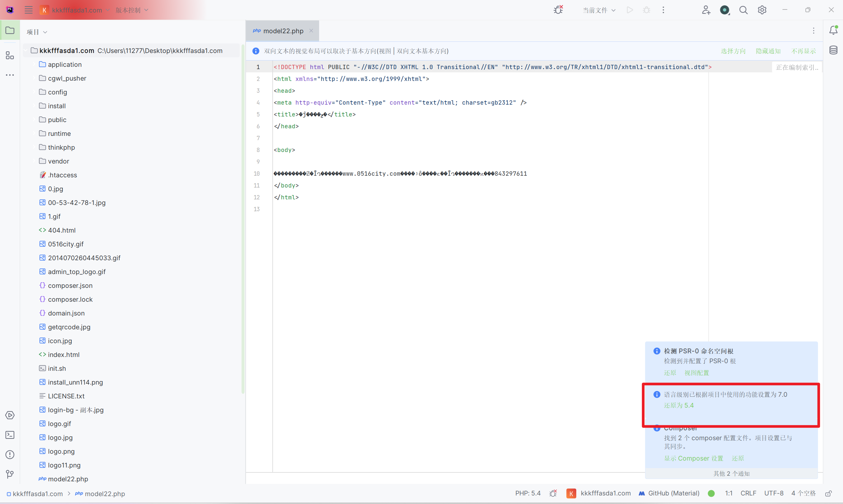Click 显示 Composer 设置 link
This screenshot has width=843, height=504.
point(693,458)
